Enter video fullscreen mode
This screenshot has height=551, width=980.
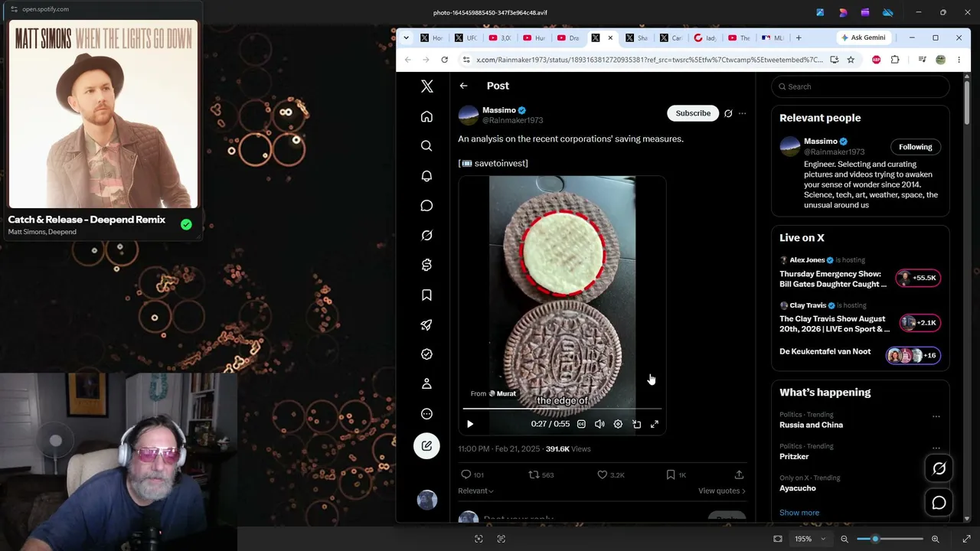coord(655,424)
